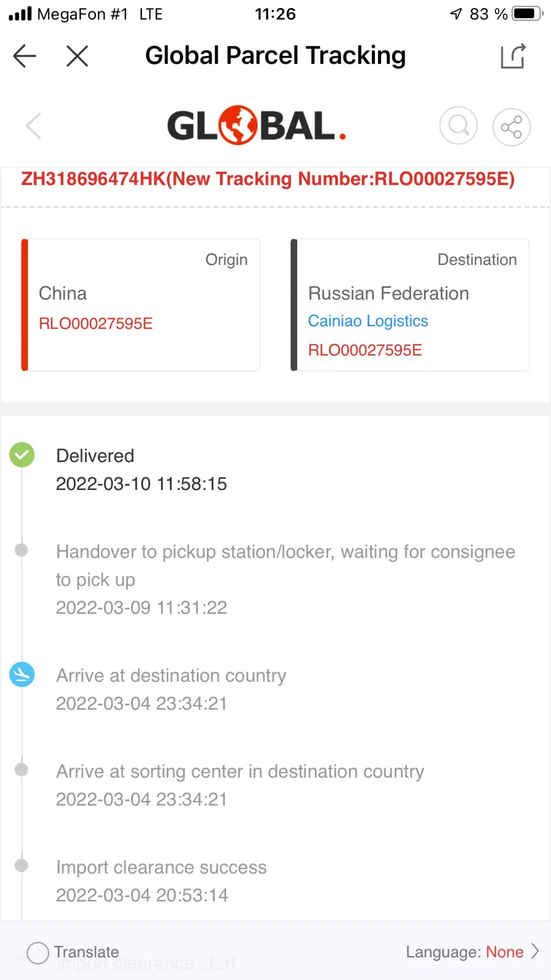Tap the circular share icon

(511, 127)
